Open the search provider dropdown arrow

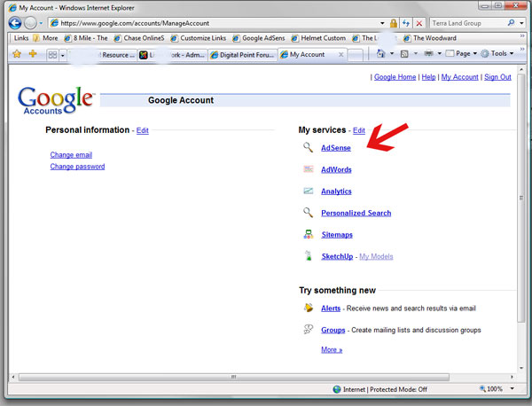tap(522, 23)
